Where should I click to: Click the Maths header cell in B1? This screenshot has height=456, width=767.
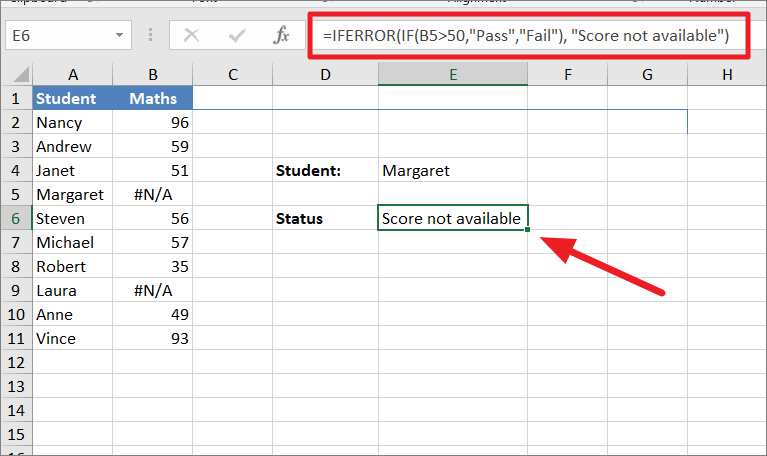pos(153,98)
